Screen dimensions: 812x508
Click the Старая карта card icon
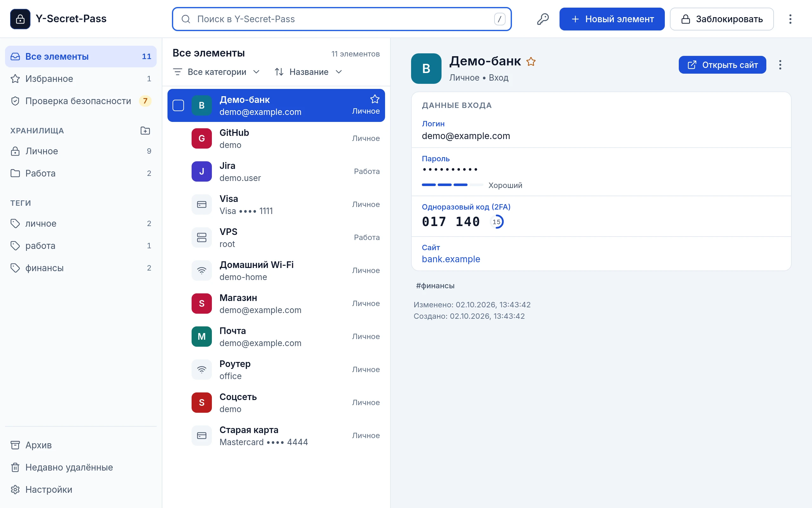202,435
